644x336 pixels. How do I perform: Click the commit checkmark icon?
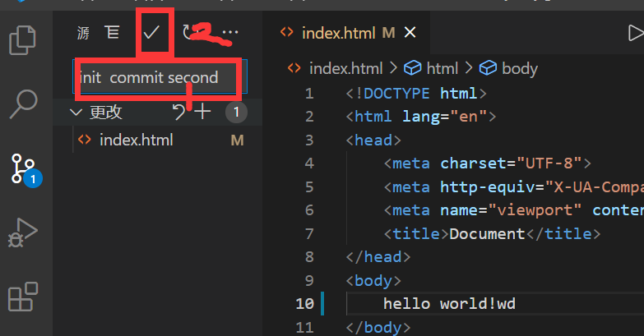point(151,33)
